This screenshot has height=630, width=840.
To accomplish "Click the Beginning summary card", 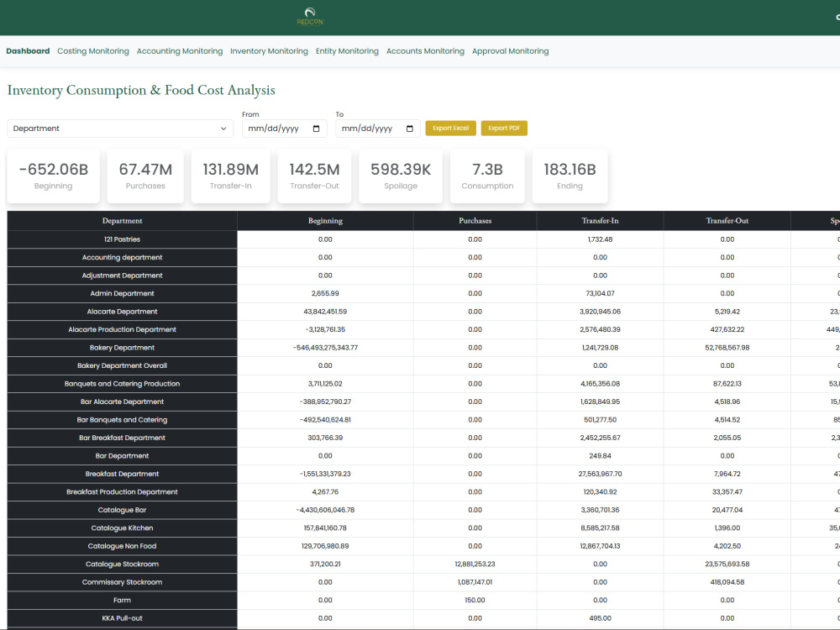I will pyautogui.click(x=53, y=176).
